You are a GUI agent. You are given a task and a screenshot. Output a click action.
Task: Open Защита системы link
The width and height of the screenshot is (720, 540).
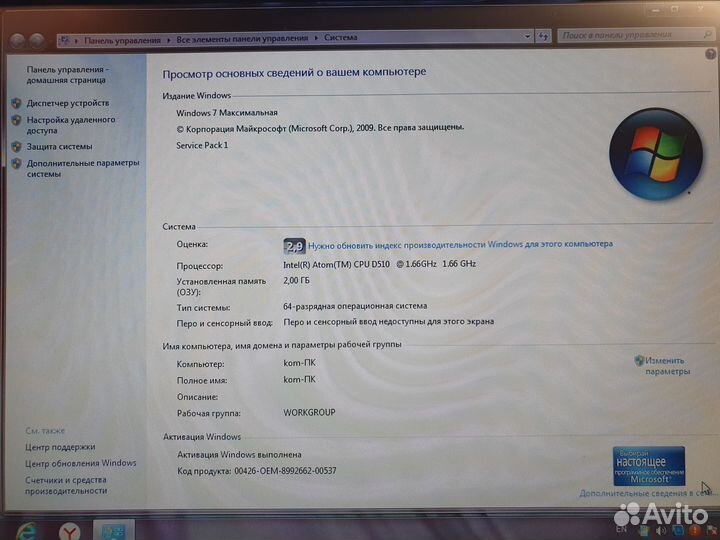click(x=59, y=146)
